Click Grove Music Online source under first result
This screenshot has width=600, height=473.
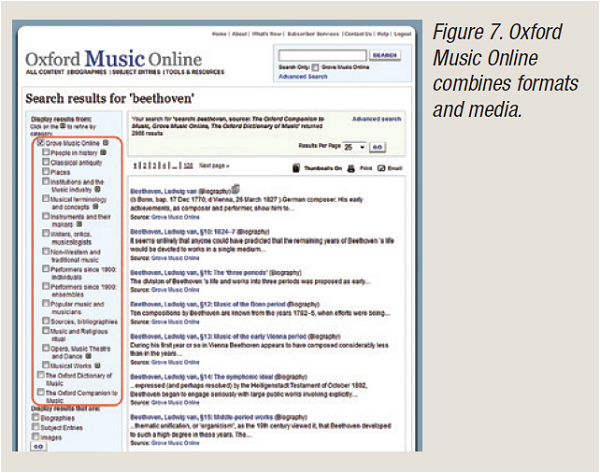(175, 217)
